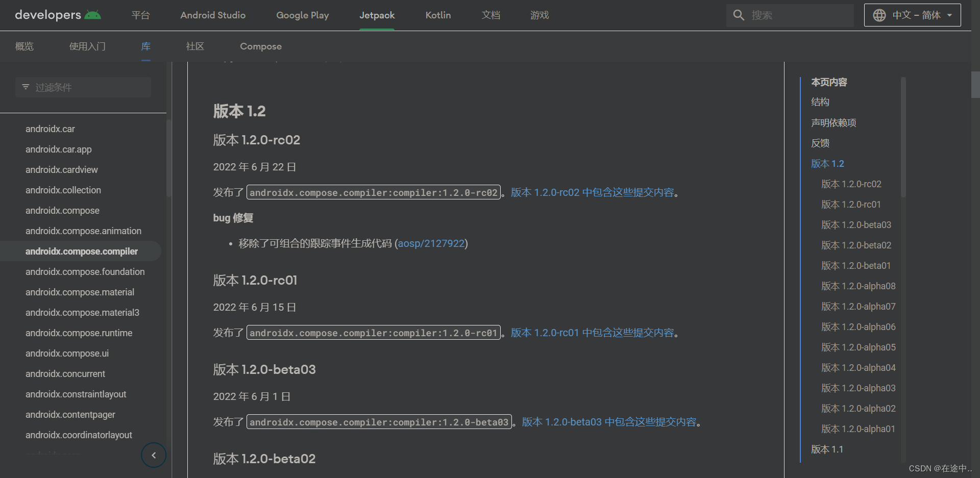Select androidx.compose.compiler in sidebar
Screen dimensions: 980x478
click(x=82, y=251)
